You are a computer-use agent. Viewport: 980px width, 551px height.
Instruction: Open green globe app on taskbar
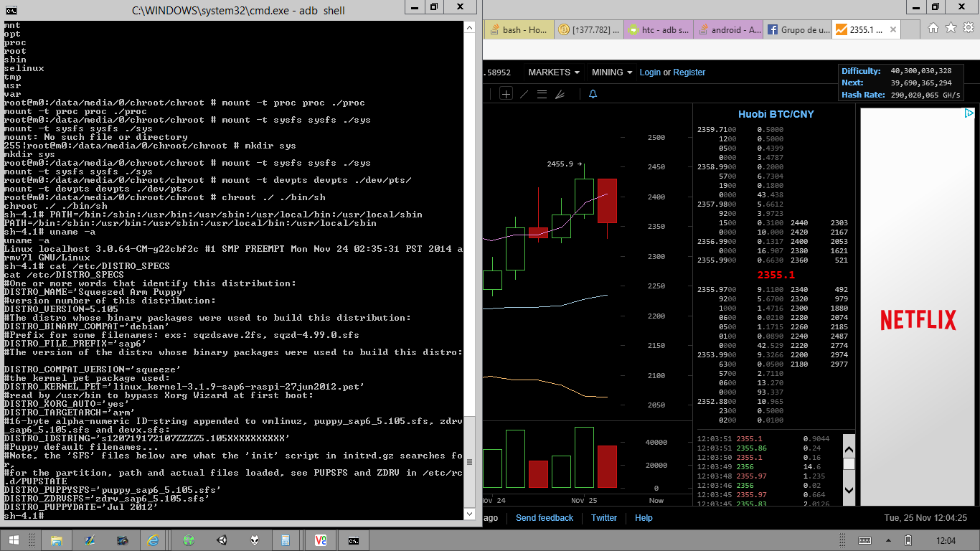pos(189,540)
